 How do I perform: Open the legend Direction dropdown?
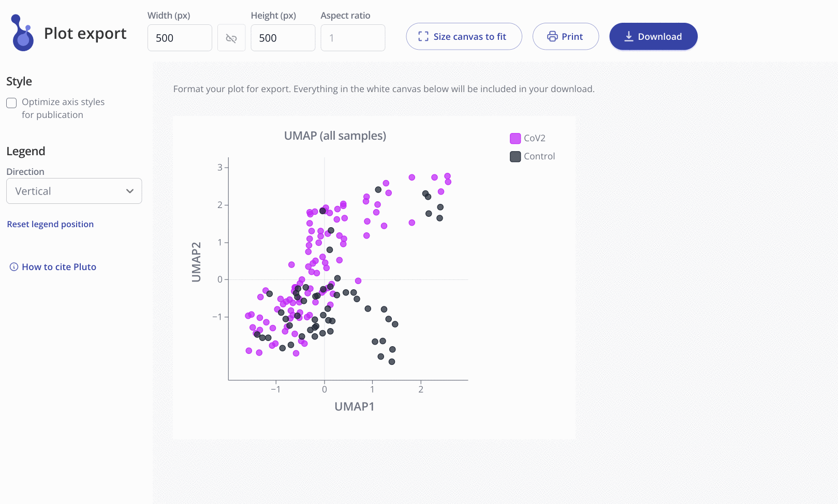(x=74, y=191)
